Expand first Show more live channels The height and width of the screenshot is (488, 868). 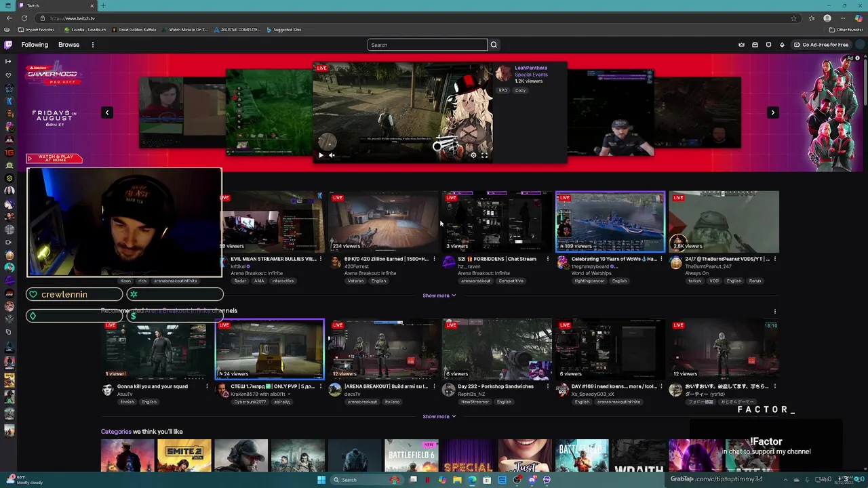coord(439,296)
